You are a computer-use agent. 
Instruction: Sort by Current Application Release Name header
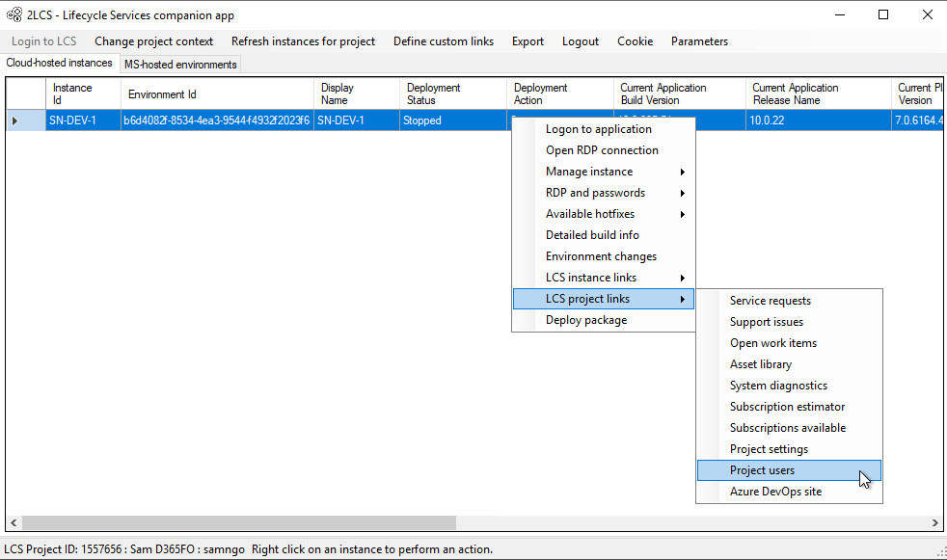pyautogui.click(x=819, y=93)
